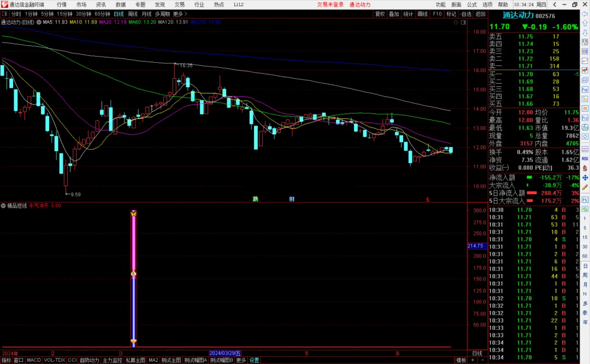This screenshot has height=364, width=590.
Task: Select the MACD indicator tab
Action: pyautogui.click(x=33, y=360)
